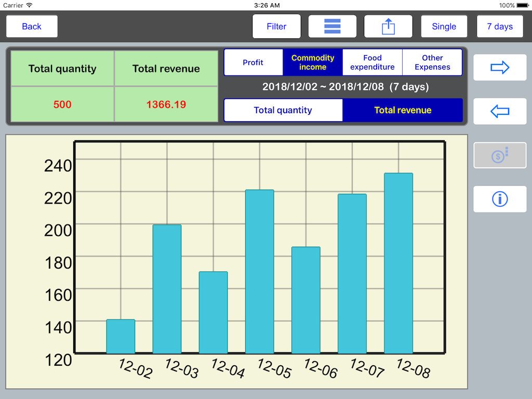Tap the share/export icon
The image size is (532, 399).
click(x=388, y=26)
